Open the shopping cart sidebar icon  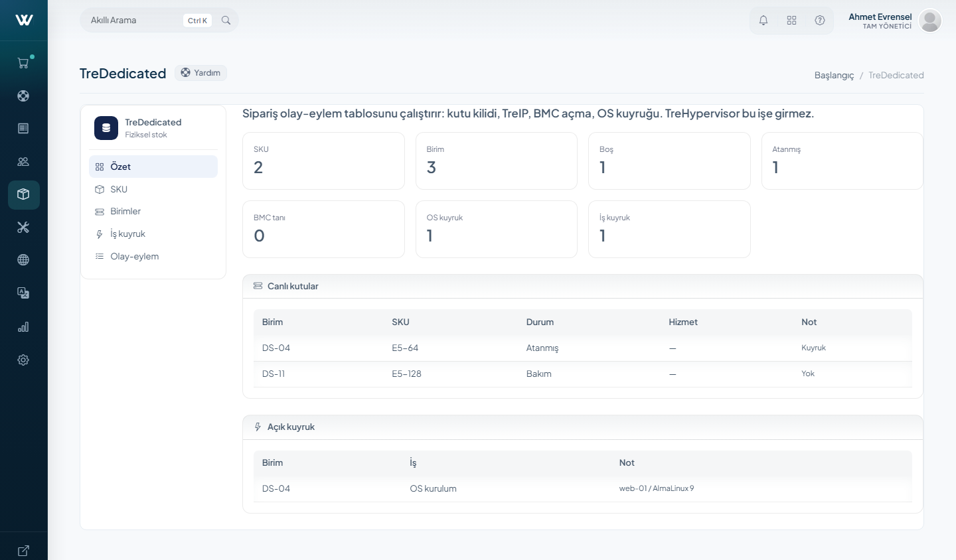[23, 63]
